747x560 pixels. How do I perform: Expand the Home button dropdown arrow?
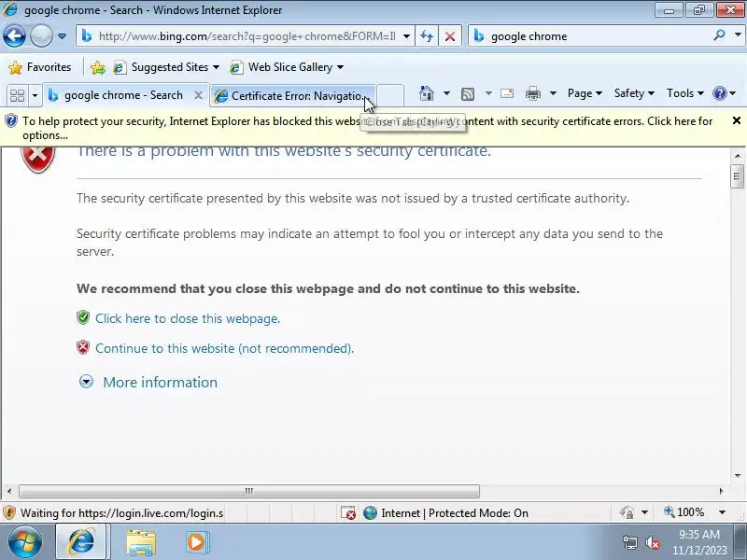(x=446, y=93)
